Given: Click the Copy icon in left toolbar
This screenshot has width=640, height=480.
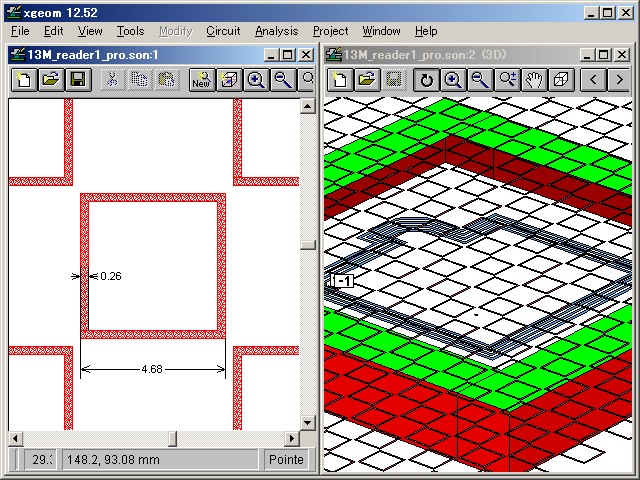Looking at the screenshot, I should point(139,79).
